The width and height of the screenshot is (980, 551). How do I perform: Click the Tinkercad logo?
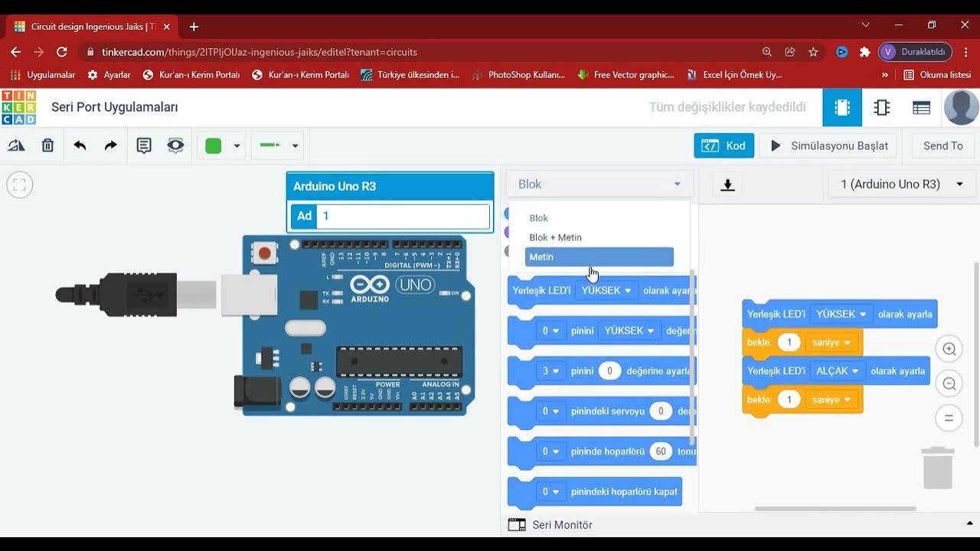click(18, 107)
